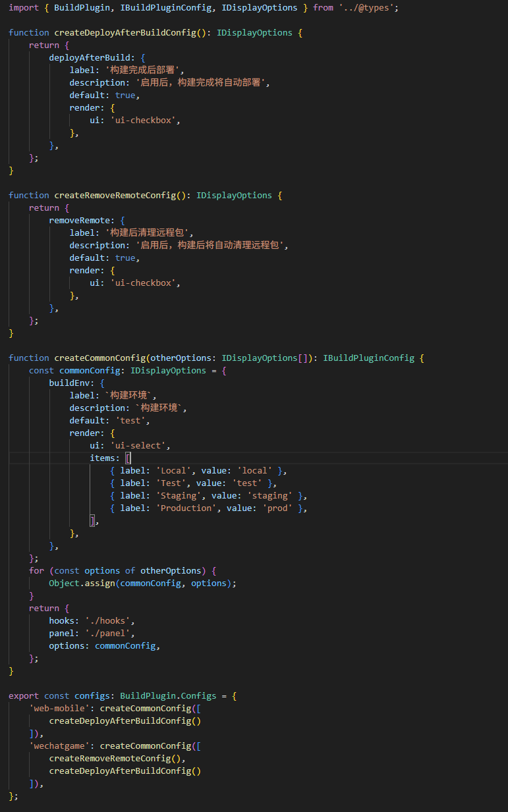Screen dimensions: 508x812
Task: Click the string '构建完成后部署'
Action: [143, 70]
